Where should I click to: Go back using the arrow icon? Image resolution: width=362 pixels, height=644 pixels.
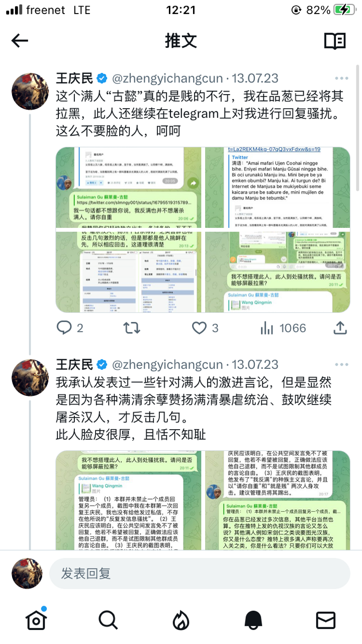click(20, 41)
